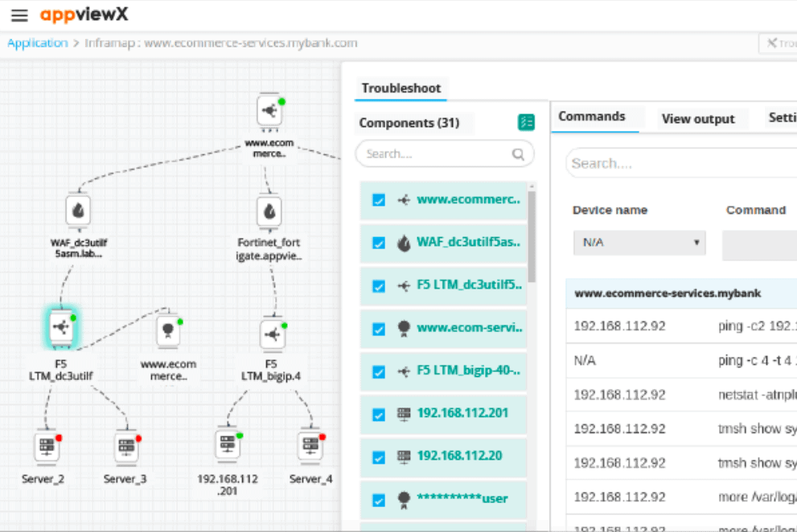Uncheck the 192.168.112.20 component checkbox

379,458
